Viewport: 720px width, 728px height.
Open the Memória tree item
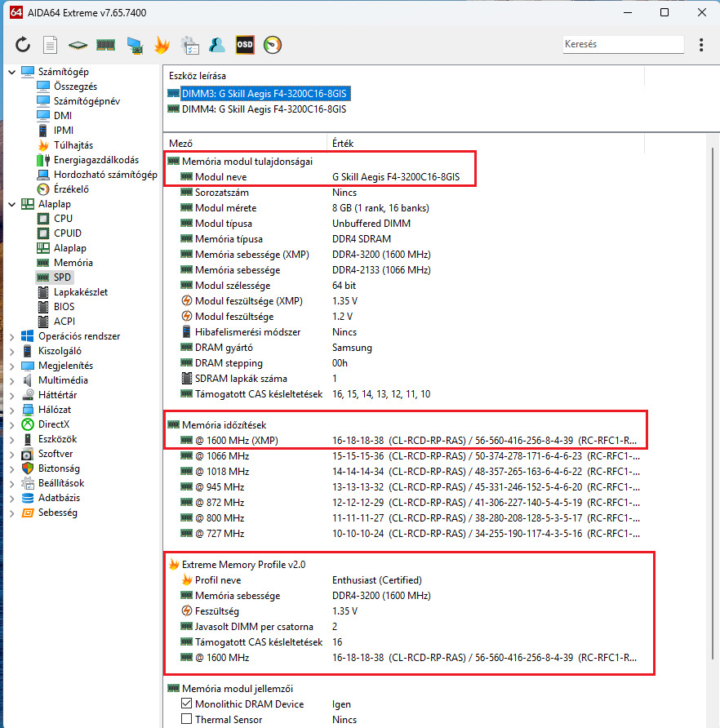(73, 263)
